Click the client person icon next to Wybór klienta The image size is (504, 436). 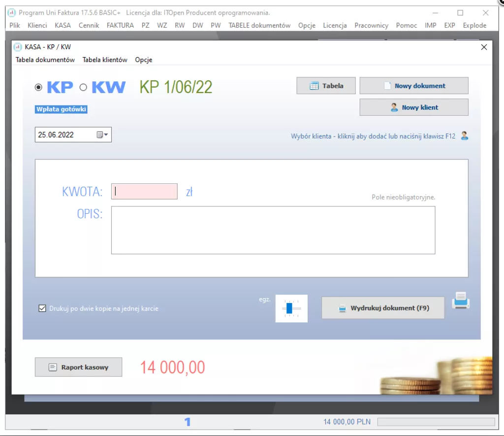coord(465,136)
